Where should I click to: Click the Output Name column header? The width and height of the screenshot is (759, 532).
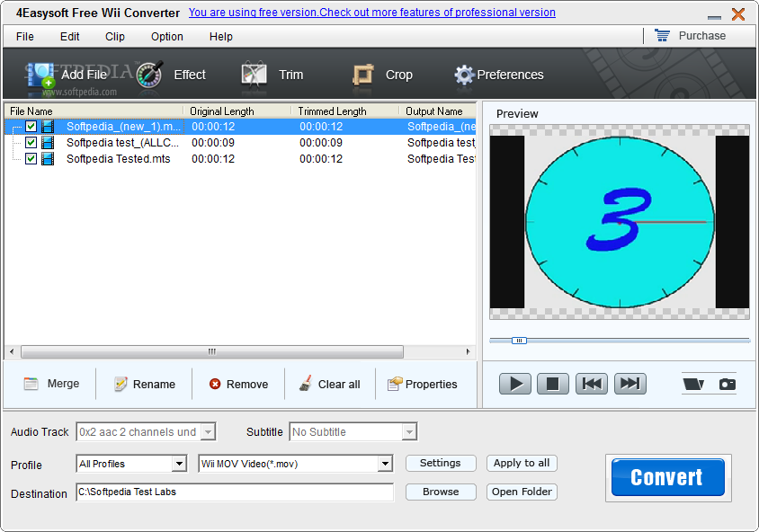pos(438,111)
